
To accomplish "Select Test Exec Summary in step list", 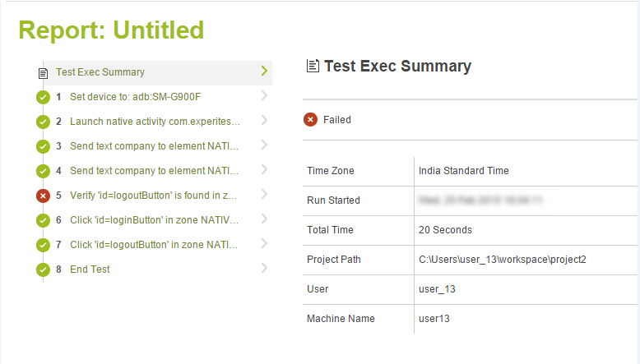I will point(100,72).
